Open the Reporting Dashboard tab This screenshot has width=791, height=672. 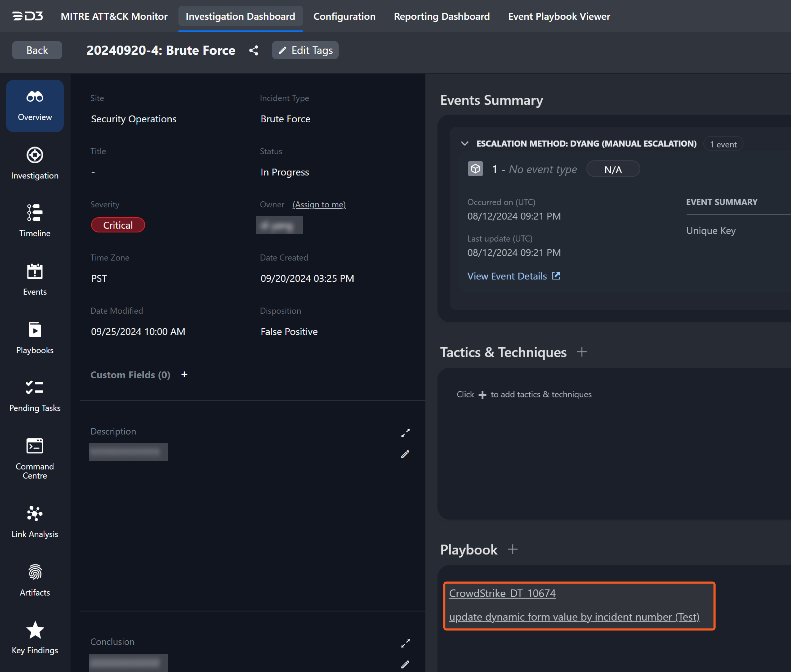click(442, 16)
